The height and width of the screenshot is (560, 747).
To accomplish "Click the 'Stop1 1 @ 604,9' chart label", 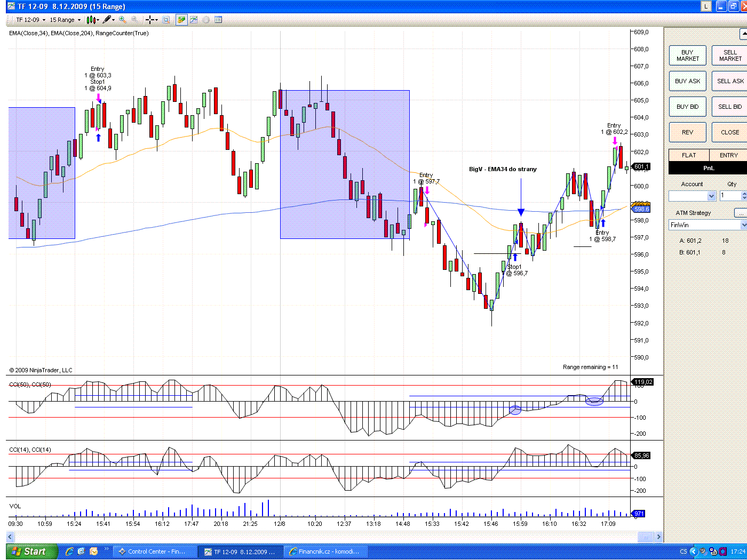I will point(98,85).
